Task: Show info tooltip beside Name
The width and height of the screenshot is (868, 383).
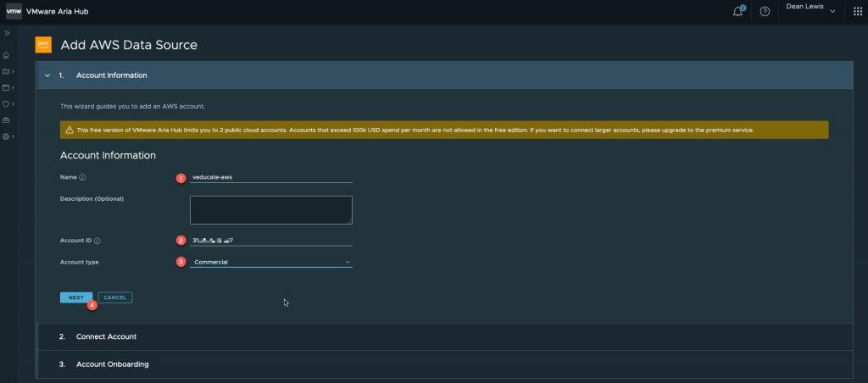Action: point(82,178)
